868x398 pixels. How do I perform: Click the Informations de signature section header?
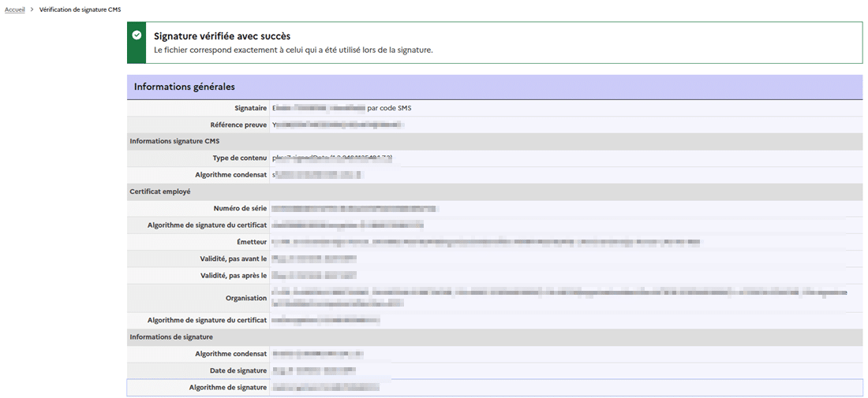point(171,337)
